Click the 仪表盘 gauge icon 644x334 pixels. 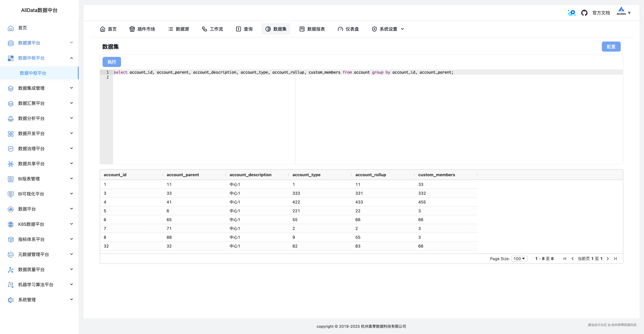(340, 29)
